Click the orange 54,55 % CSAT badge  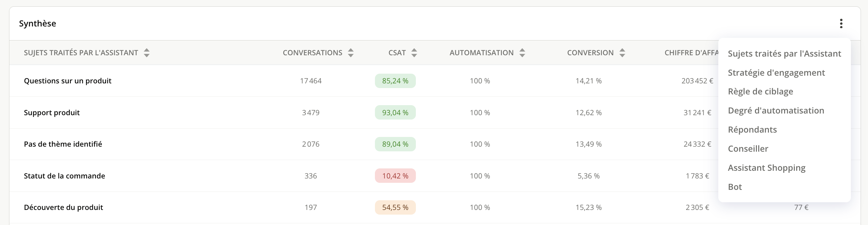pos(395,208)
